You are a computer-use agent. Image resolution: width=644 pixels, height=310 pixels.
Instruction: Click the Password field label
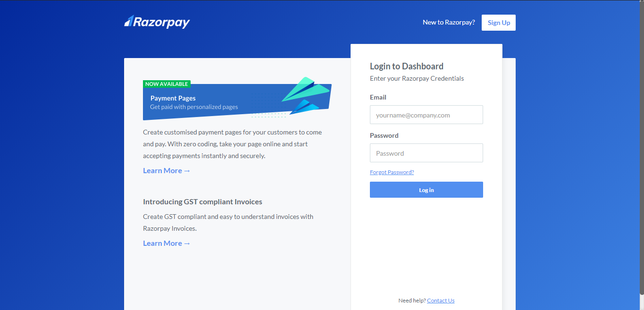pos(384,135)
